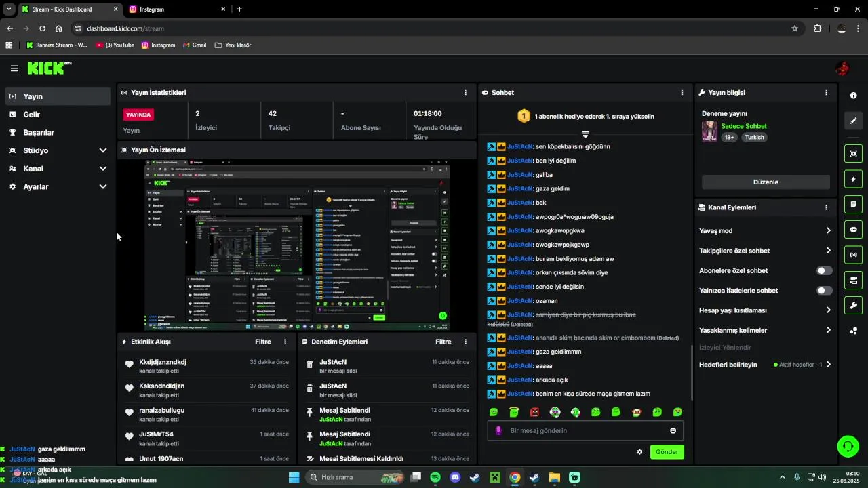The image size is (868, 488).
Task: Enable Yalnızca ifadelerle sohbet toggle
Action: tap(824, 291)
